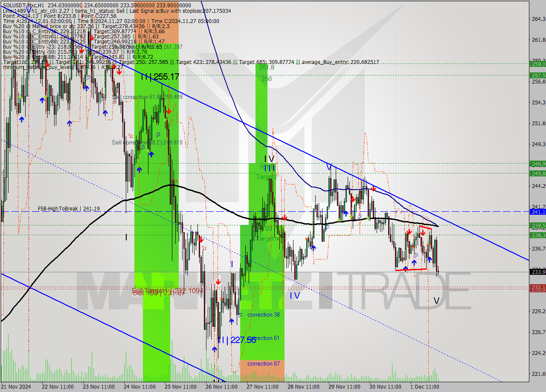Click the '25 Nov 11:00' time axis label
The height and width of the screenshot is (392, 546).
click(180, 387)
